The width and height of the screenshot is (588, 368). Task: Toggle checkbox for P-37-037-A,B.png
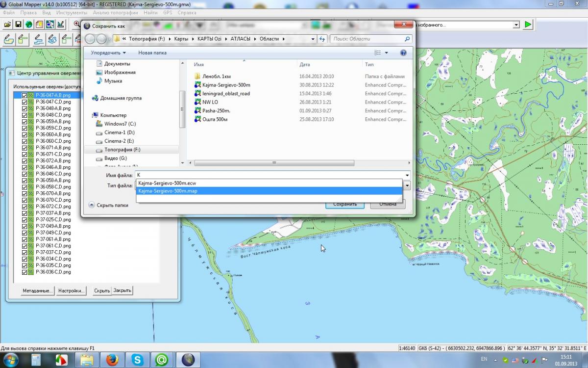click(24, 213)
